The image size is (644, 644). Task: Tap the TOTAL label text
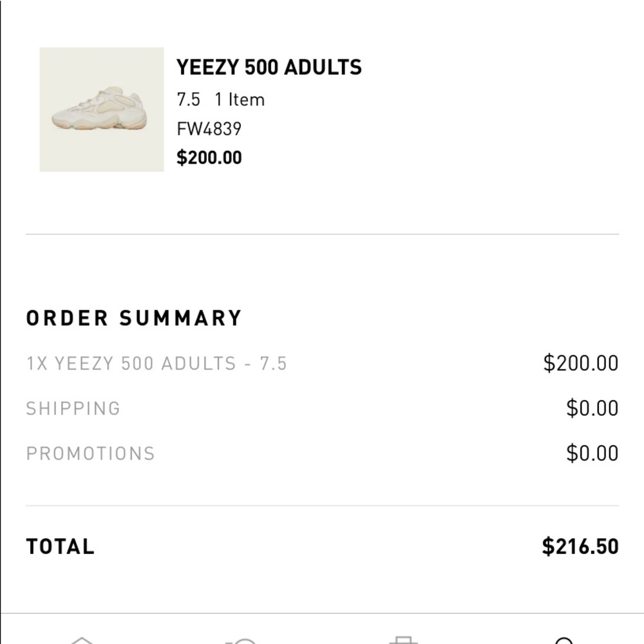pyautogui.click(x=59, y=545)
